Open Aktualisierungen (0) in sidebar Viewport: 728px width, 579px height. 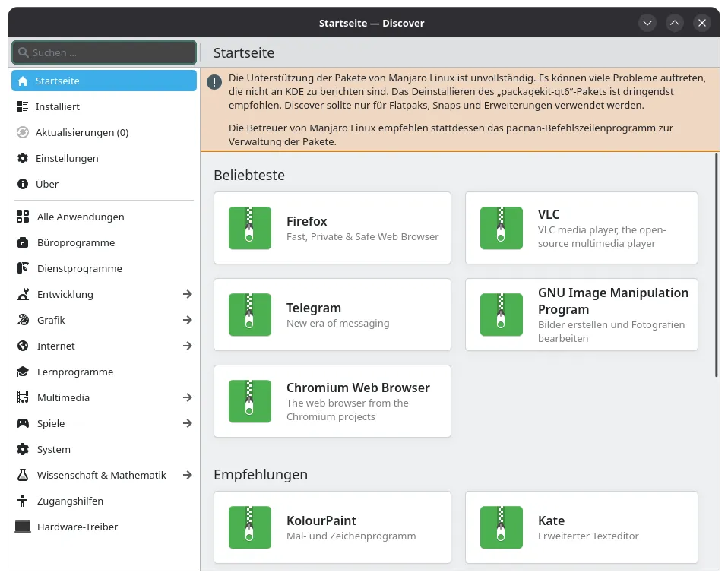[x=81, y=132]
